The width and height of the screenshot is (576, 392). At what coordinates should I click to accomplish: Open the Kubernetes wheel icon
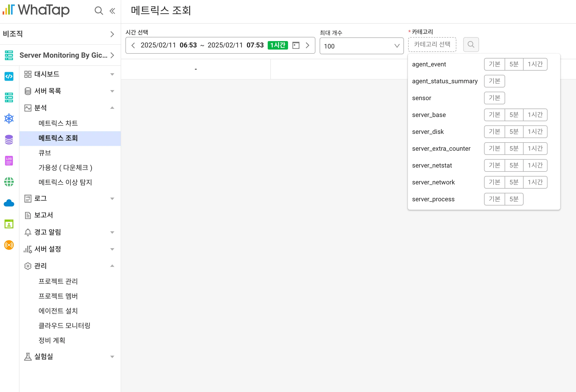pos(9,119)
